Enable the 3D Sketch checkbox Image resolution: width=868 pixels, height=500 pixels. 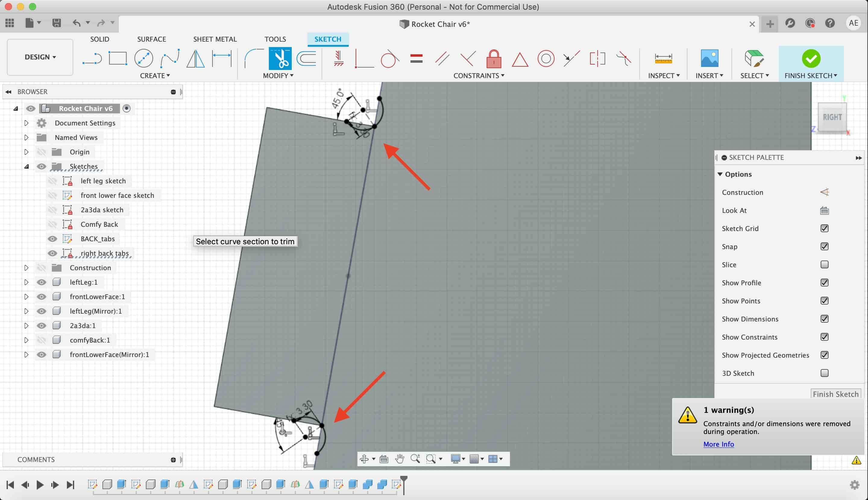[824, 373]
